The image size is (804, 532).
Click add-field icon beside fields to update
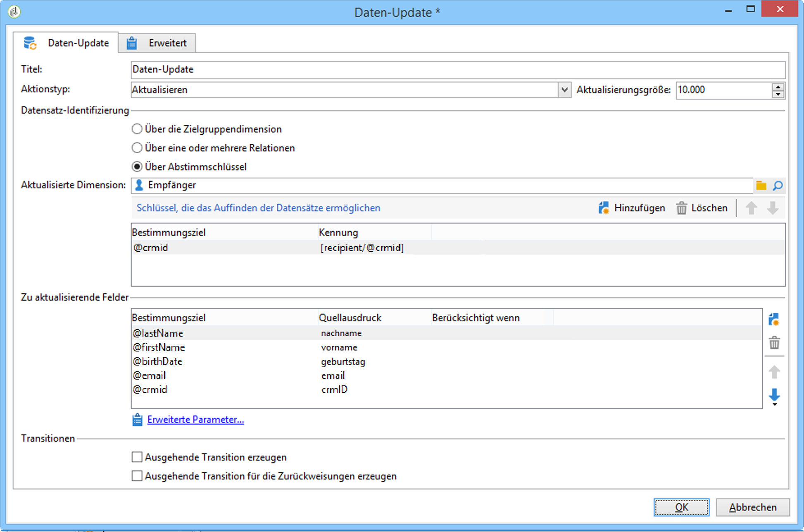(x=774, y=319)
